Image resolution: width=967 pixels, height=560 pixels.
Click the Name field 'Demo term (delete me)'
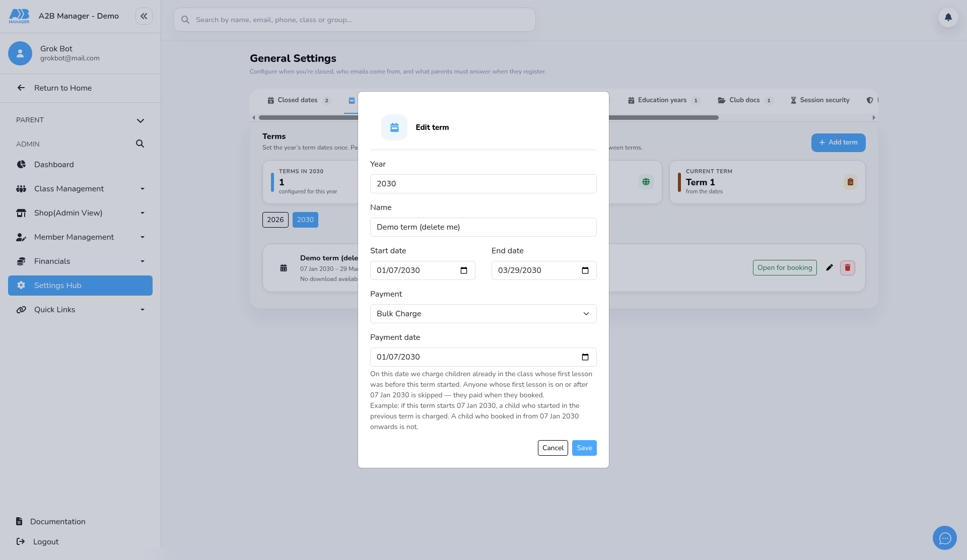483,227
